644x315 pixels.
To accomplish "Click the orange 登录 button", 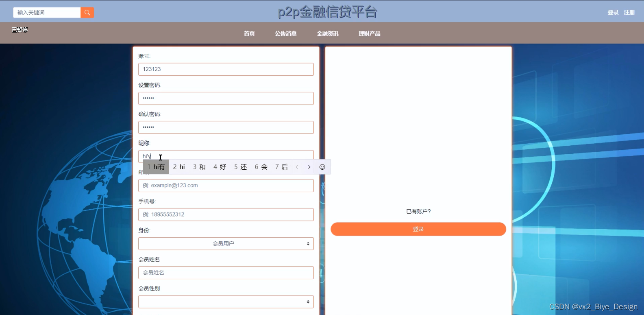I will point(418,229).
